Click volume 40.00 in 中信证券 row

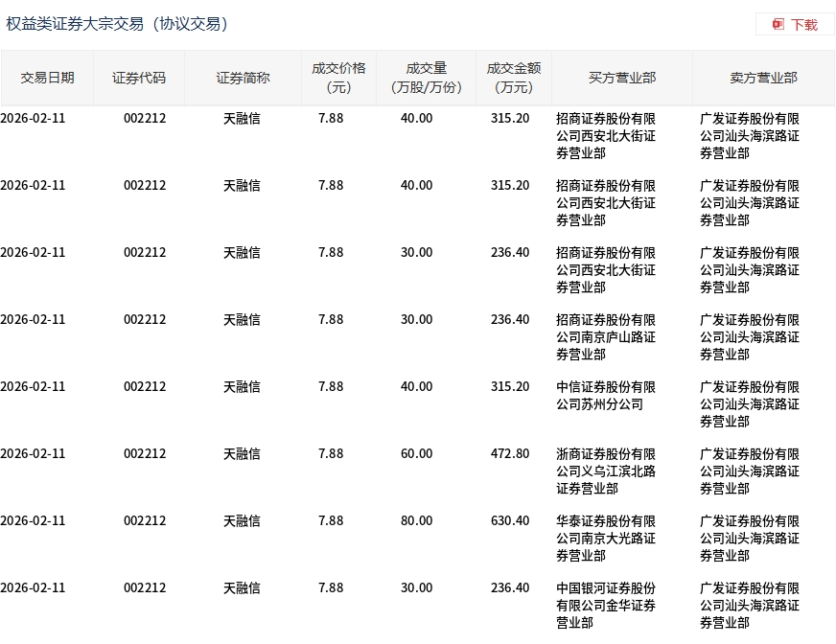(x=416, y=386)
